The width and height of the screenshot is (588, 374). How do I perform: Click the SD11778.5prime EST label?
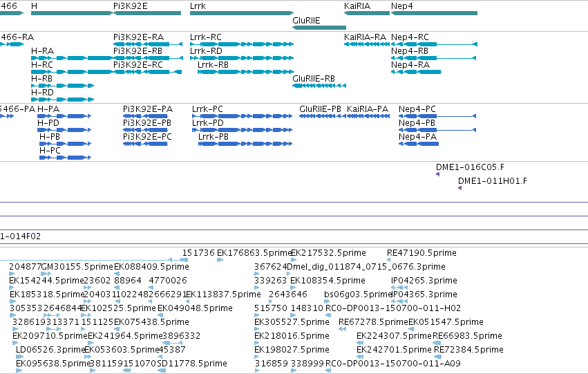[192, 364]
